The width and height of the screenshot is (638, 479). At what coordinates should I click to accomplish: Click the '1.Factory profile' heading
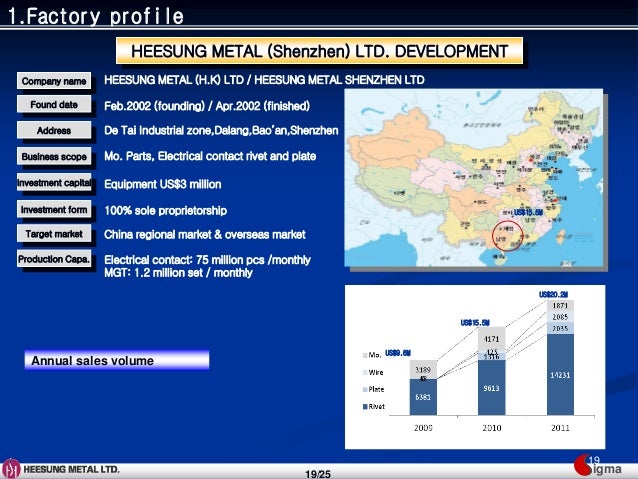(96, 16)
